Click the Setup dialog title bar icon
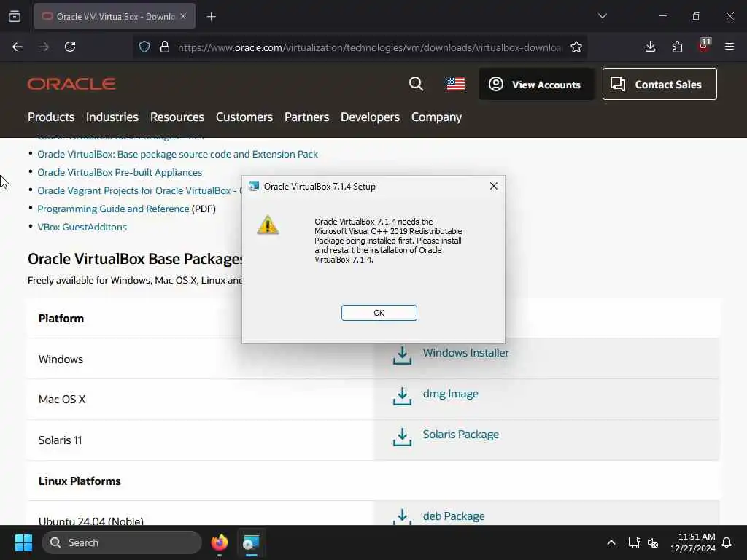This screenshot has height=560, width=747. 253,186
